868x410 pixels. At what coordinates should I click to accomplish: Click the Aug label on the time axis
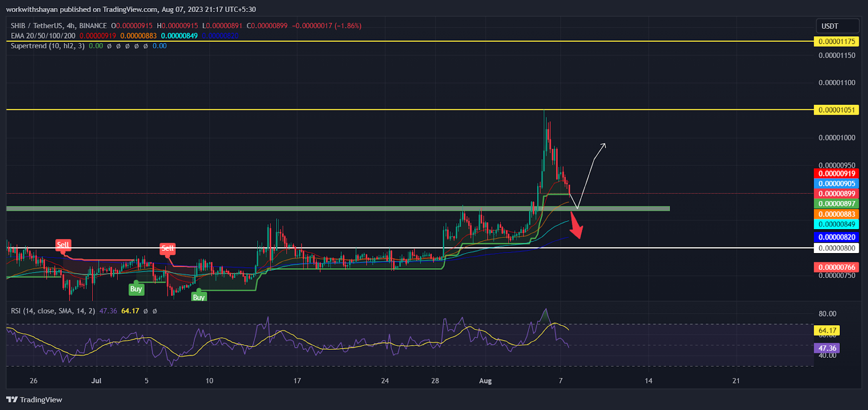tap(486, 381)
